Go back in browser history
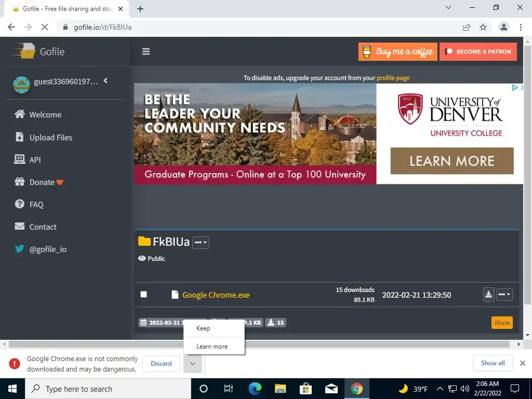The width and height of the screenshot is (532, 399). coord(11,27)
